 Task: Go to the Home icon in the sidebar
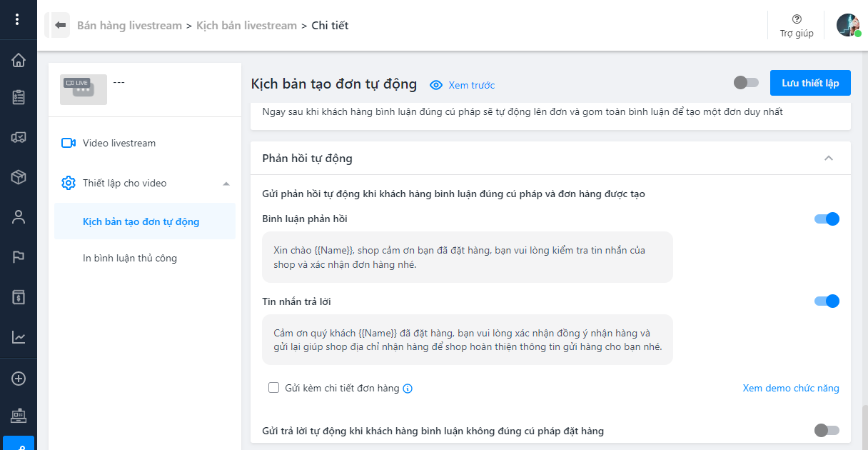point(19,60)
